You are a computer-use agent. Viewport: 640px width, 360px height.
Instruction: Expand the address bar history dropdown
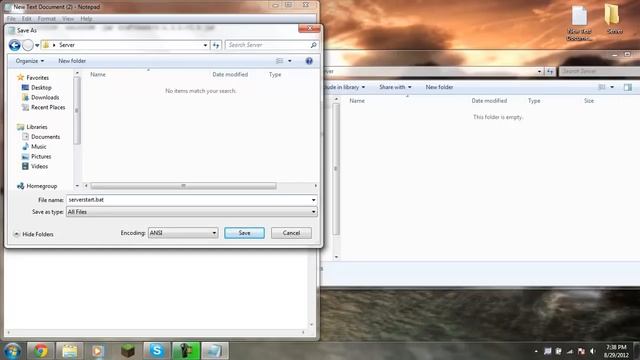coord(205,45)
